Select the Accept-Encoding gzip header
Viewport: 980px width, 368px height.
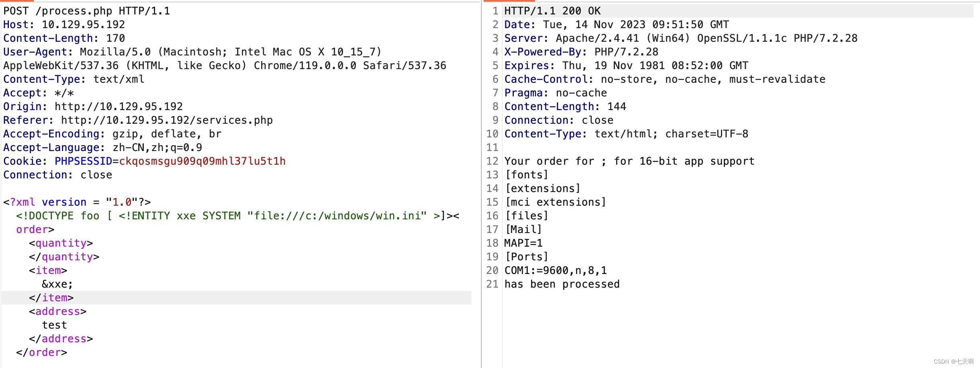tap(112, 134)
